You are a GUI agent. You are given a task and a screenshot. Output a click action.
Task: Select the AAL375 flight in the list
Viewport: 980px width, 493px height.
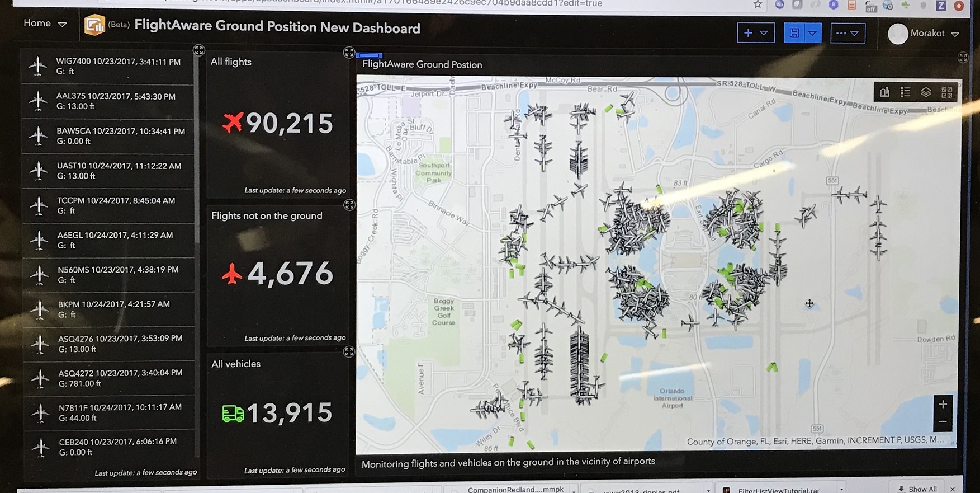pyautogui.click(x=107, y=101)
